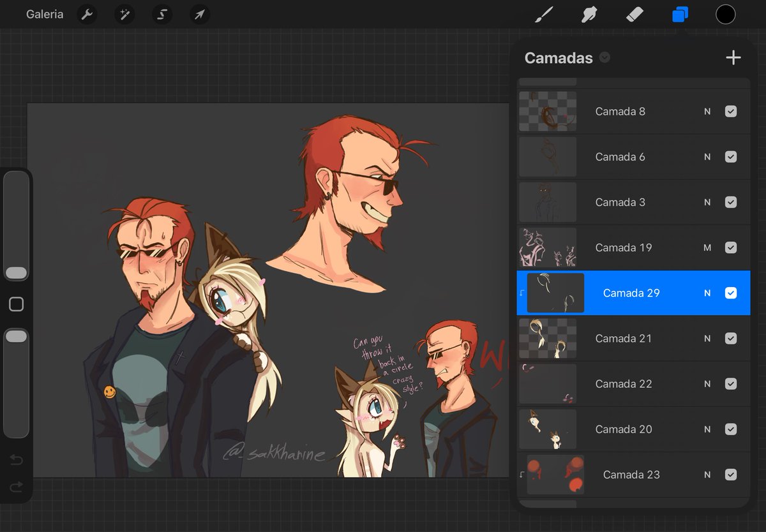Select the Brush tool
The height and width of the screenshot is (532, 766).
pos(543,14)
